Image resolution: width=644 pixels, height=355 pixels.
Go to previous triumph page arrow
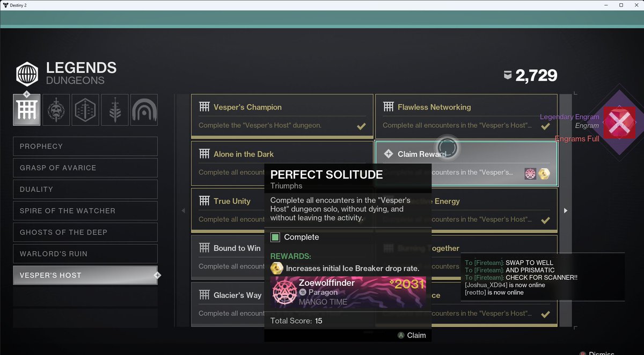(183, 211)
